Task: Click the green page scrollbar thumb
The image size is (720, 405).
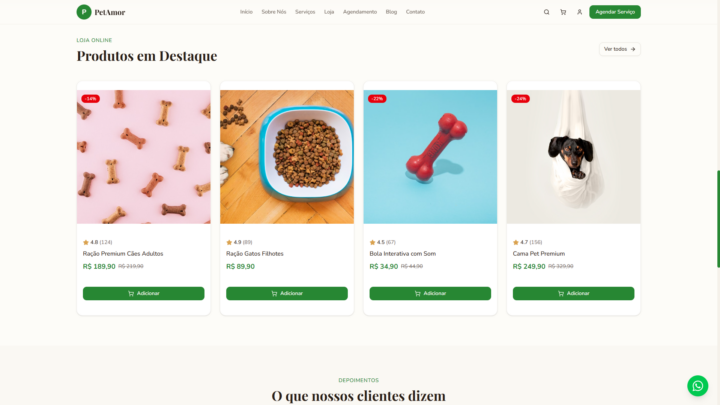Action: click(718, 219)
